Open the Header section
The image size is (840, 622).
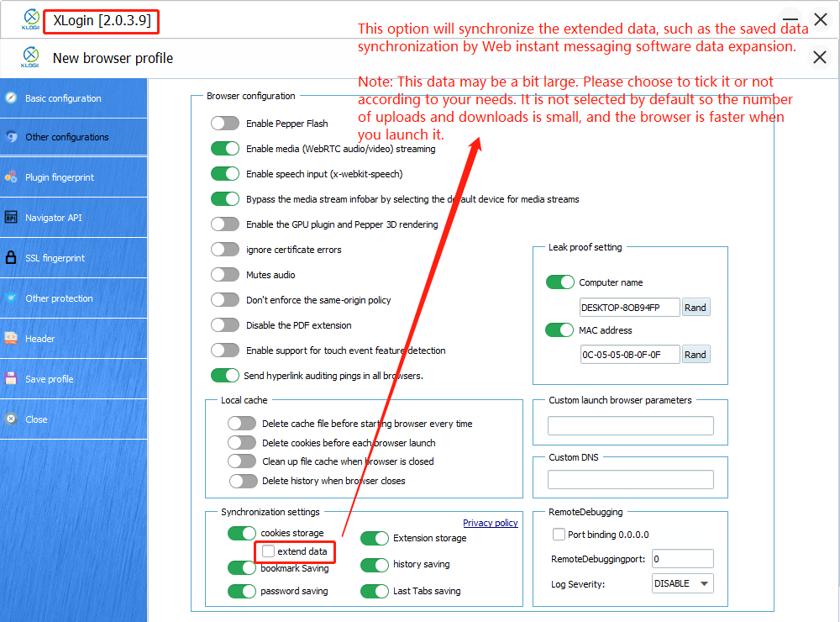[73, 339]
